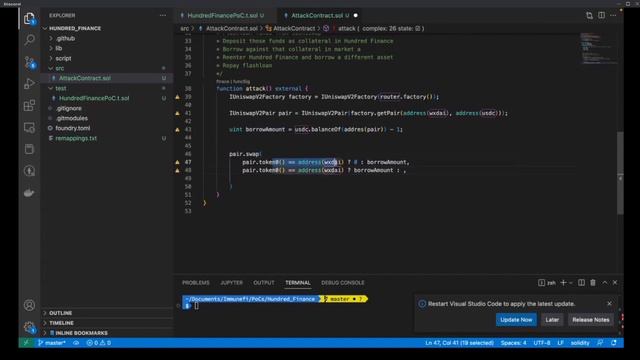Open AttackContract.sol in the file tree
640x360 pixels.
[84, 78]
